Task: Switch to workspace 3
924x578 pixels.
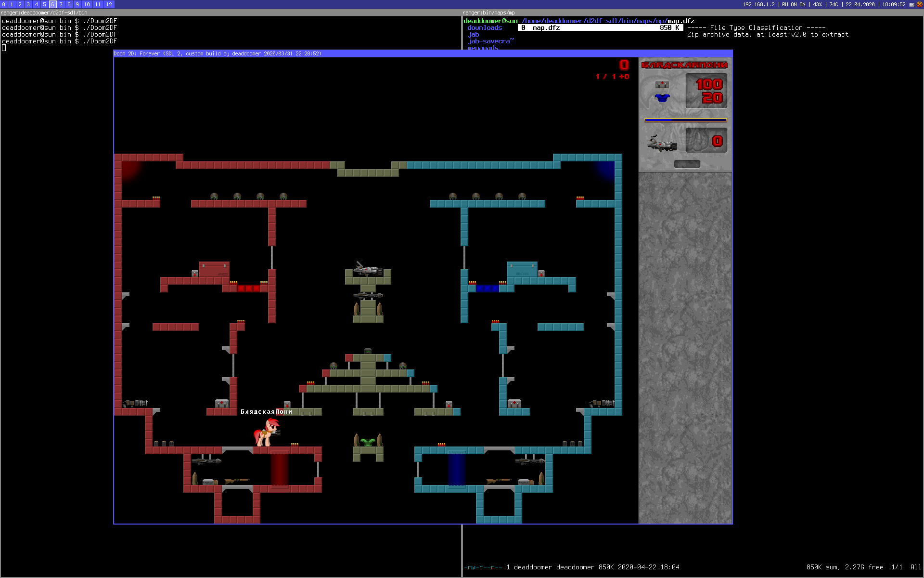Action: [28, 4]
